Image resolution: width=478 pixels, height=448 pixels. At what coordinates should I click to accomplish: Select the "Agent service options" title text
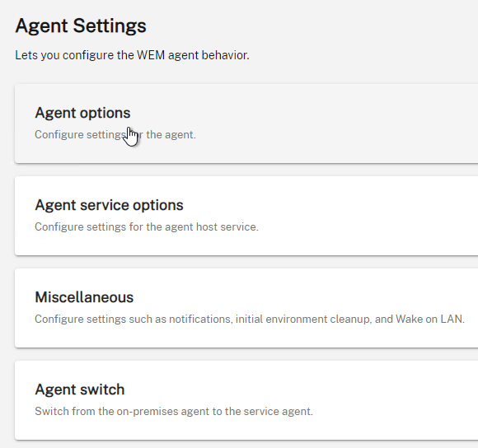click(x=109, y=205)
